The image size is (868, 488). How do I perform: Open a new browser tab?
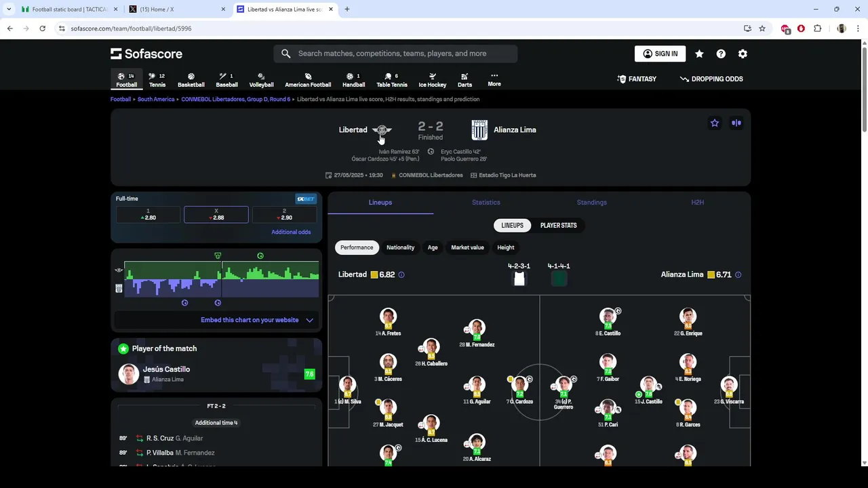[347, 9]
